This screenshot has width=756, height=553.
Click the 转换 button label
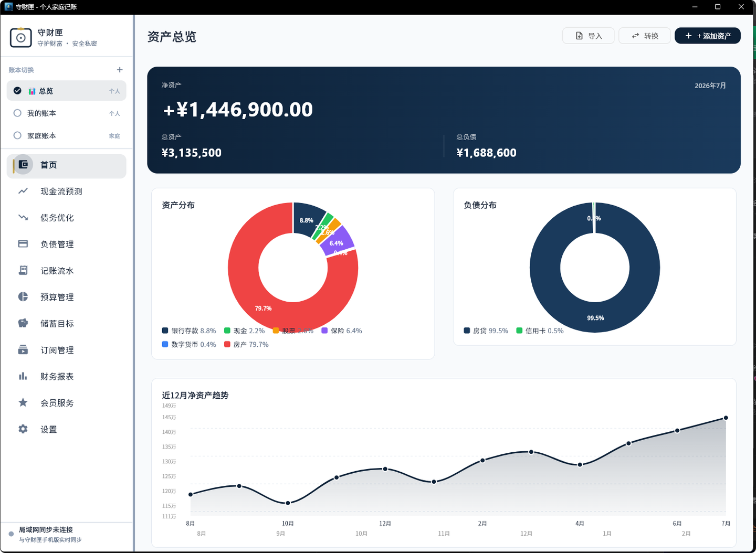coord(651,36)
